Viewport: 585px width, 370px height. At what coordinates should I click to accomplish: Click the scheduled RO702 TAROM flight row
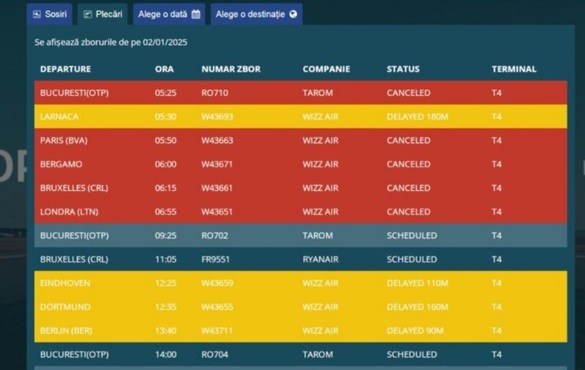click(301, 236)
